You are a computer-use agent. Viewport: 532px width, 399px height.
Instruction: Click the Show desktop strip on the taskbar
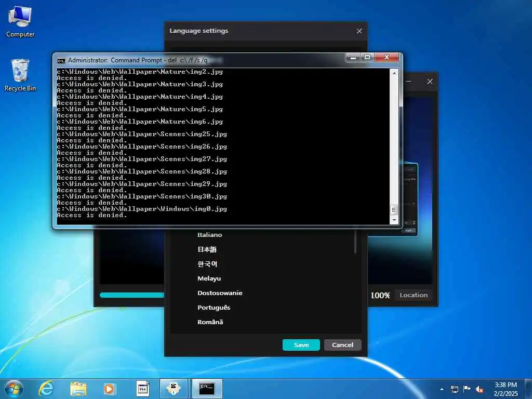pos(528,389)
